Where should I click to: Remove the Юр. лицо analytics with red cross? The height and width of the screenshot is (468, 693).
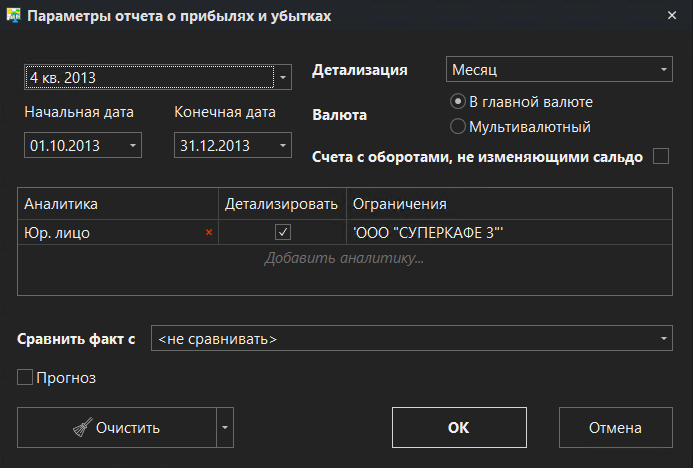[x=209, y=232]
